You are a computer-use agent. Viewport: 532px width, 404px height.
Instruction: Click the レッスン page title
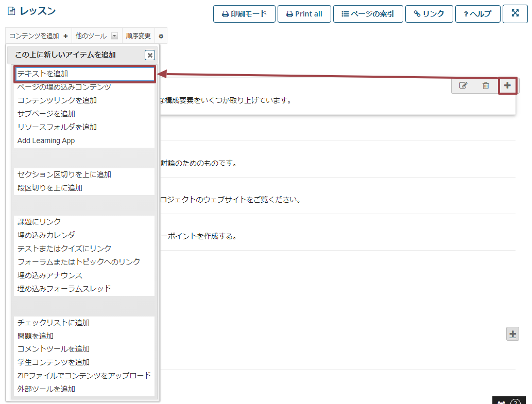click(x=38, y=11)
